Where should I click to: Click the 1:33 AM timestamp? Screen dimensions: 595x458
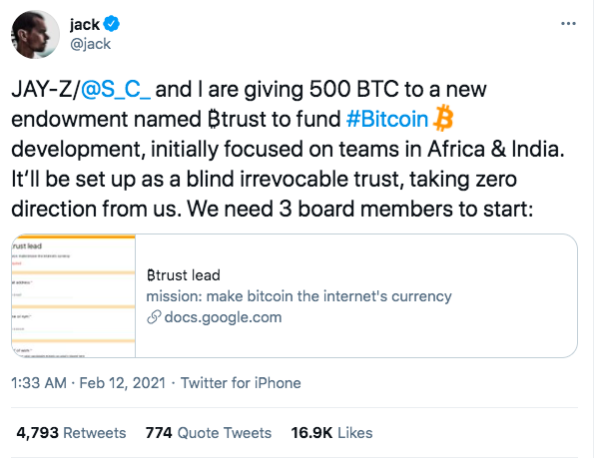pos(39,383)
